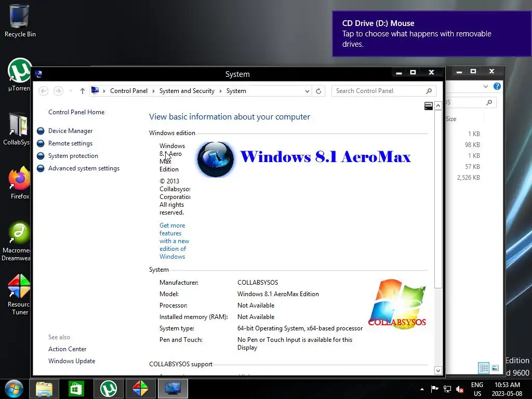532x399 pixels.
Task: Open Advanced system settings link
Action: pyautogui.click(x=84, y=169)
